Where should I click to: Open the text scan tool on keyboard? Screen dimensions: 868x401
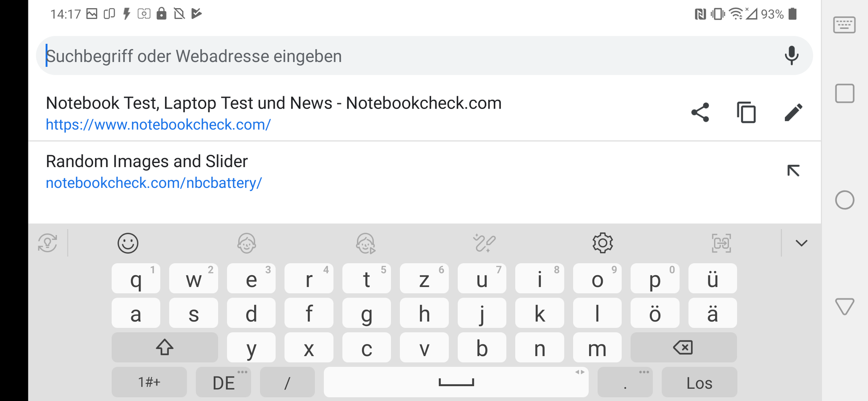click(x=721, y=243)
